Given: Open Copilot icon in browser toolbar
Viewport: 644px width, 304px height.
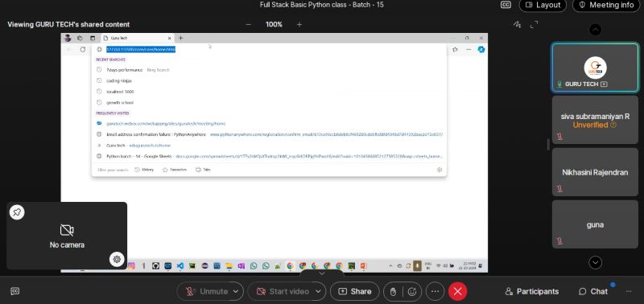Looking at the screenshot, I should tap(481, 49).
